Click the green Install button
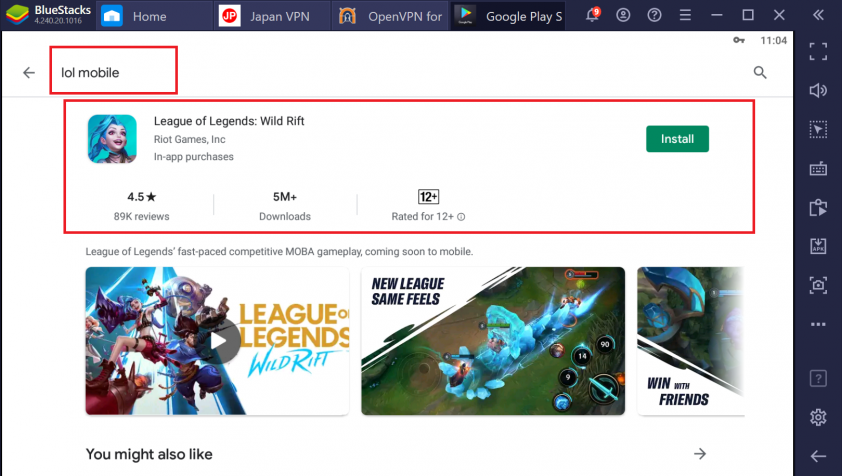This screenshot has width=842, height=476. (x=677, y=139)
